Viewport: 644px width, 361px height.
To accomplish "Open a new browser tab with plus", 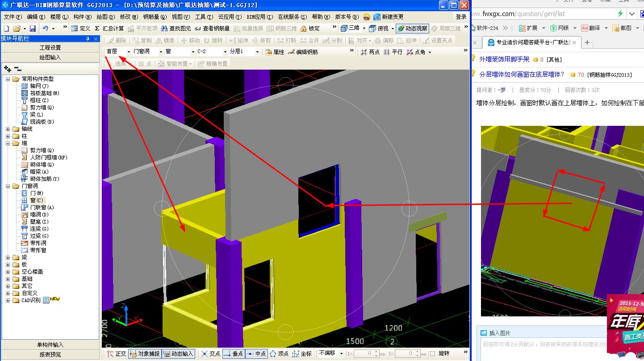I will click(x=587, y=43).
